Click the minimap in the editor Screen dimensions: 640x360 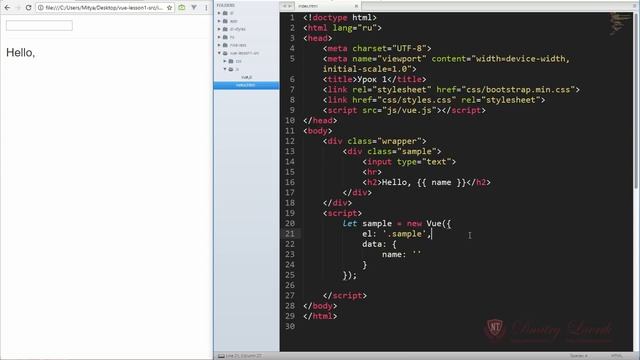[x=620, y=24]
